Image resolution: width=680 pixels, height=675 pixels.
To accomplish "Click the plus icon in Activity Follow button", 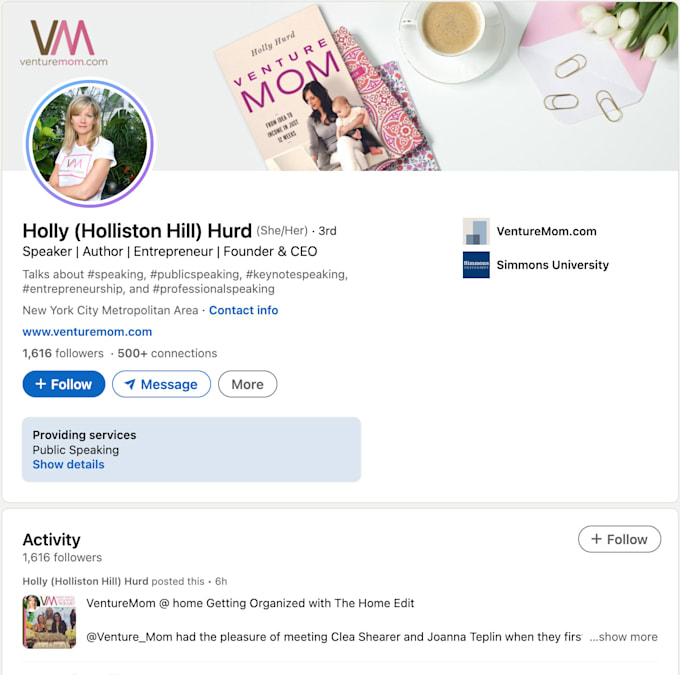I will click(x=596, y=539).
